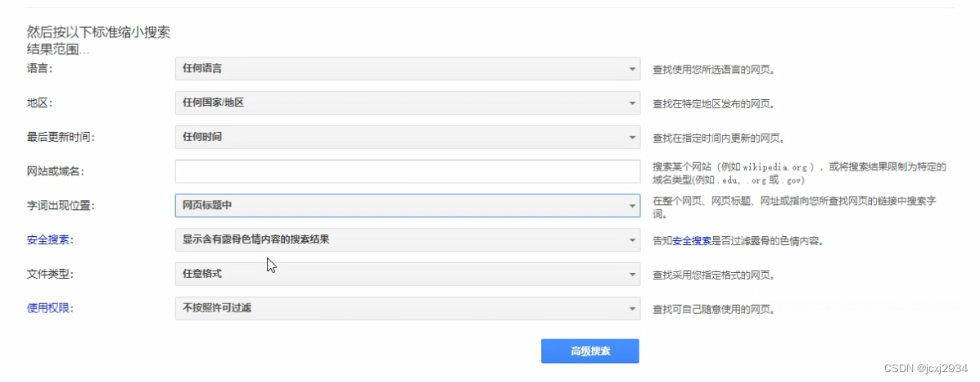
Task: Open the 语言 '任何语言' dropdown
Action: [401, 69]
